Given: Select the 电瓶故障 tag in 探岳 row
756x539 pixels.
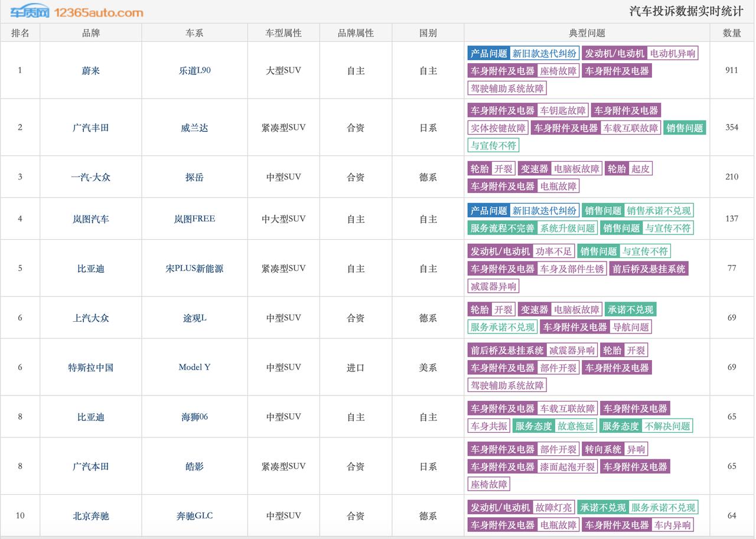Looking at the screenshot, I should click(x=559, y=187).
